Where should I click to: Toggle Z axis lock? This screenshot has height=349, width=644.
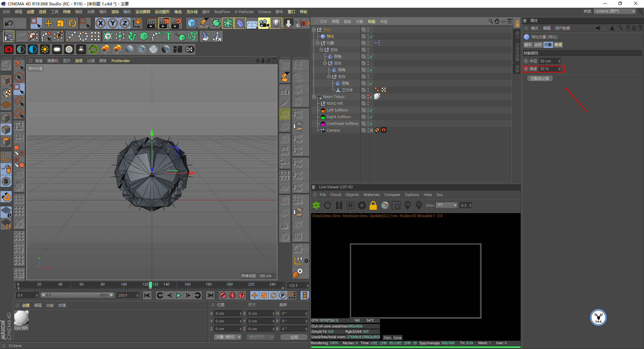[125, 23]
